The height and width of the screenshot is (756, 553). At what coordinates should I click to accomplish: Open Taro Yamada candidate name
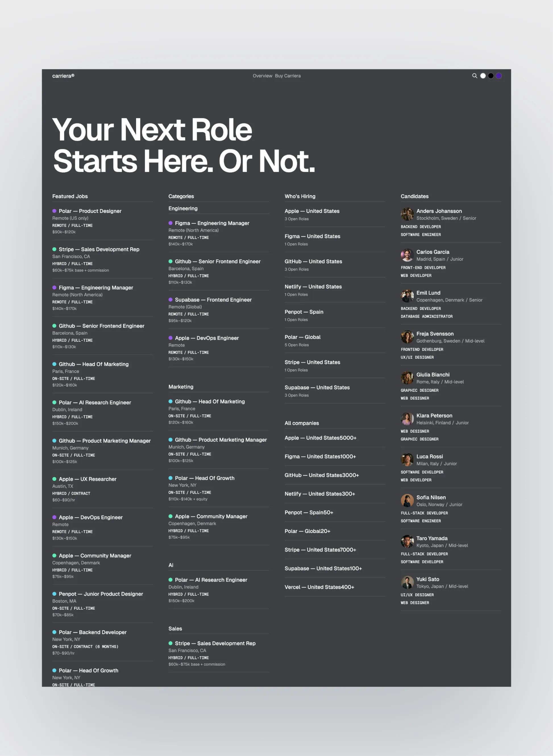432,538
